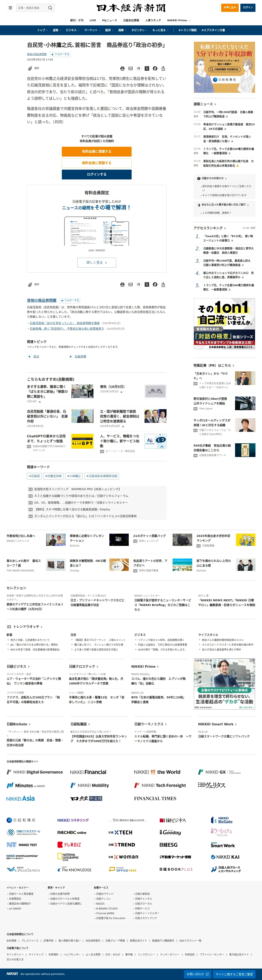Click the top email share icon
Screen dimensions: 262x980
click(131, 68)
